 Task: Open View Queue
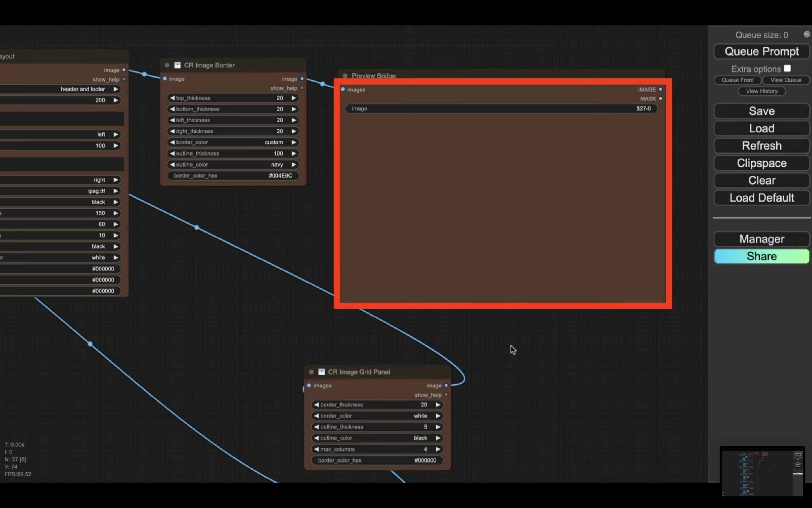point(786,80)
